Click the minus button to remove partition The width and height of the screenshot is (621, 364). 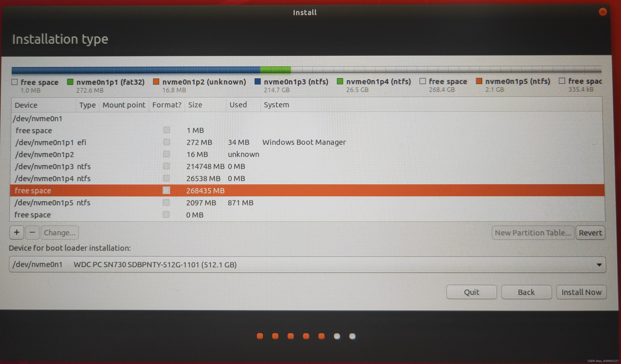(32, 232)
